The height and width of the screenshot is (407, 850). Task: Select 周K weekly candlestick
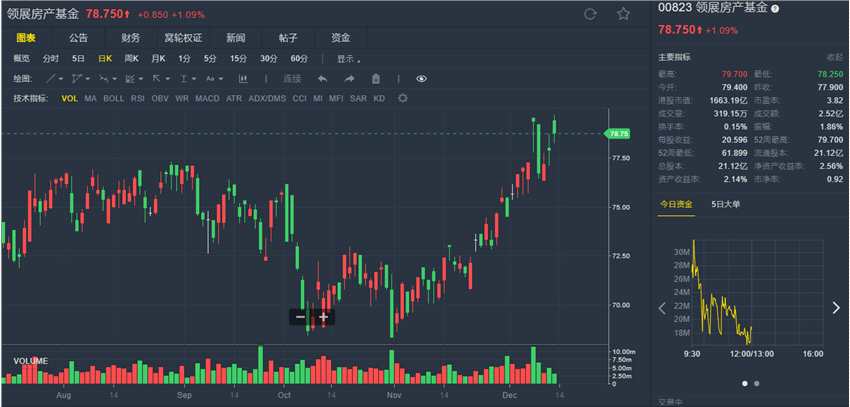[x=131, y=59]
